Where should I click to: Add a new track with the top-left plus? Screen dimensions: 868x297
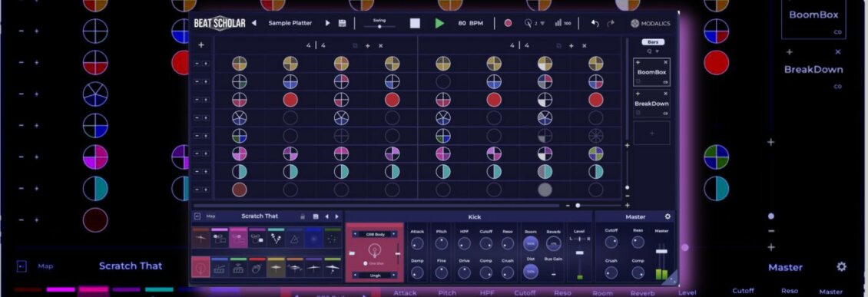(x=201, y=45)
